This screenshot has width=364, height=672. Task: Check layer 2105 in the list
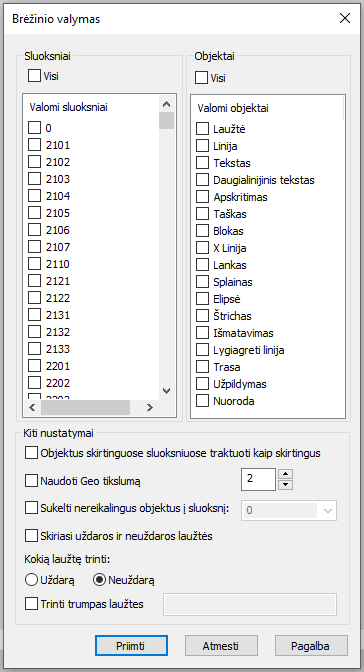(34, 213)
